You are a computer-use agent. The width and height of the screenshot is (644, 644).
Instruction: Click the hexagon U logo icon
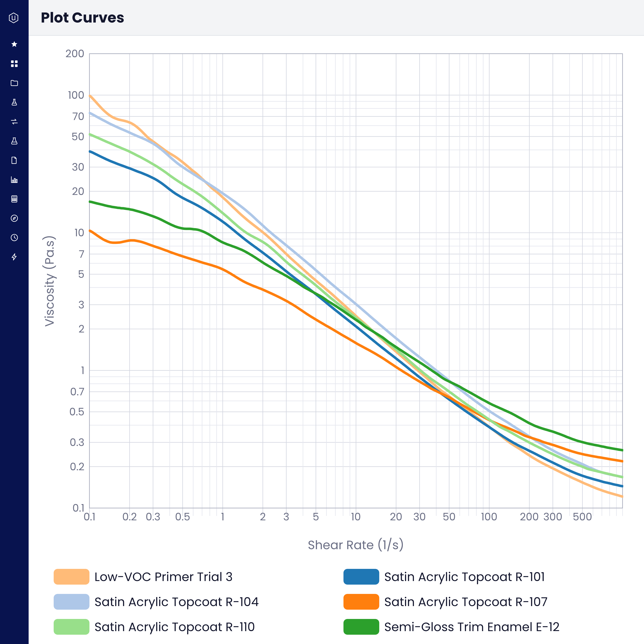[14, 18]
